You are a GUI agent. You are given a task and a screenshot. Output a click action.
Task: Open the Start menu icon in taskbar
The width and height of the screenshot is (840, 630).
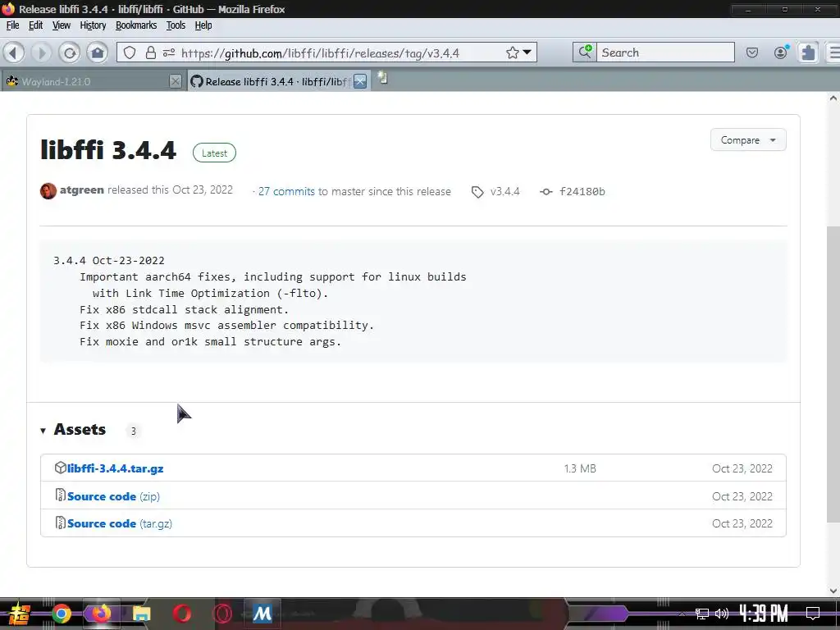pyautogui.click(x=20, y=614)
